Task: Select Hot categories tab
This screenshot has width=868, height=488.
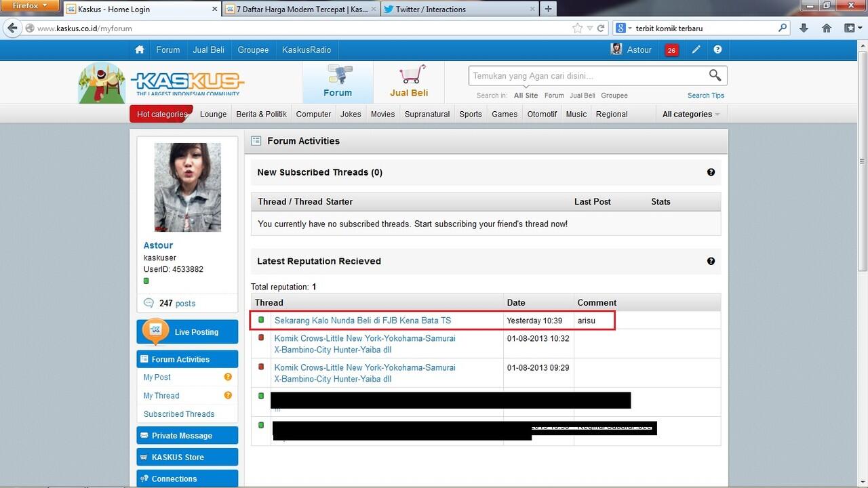Action: (162, 114)
